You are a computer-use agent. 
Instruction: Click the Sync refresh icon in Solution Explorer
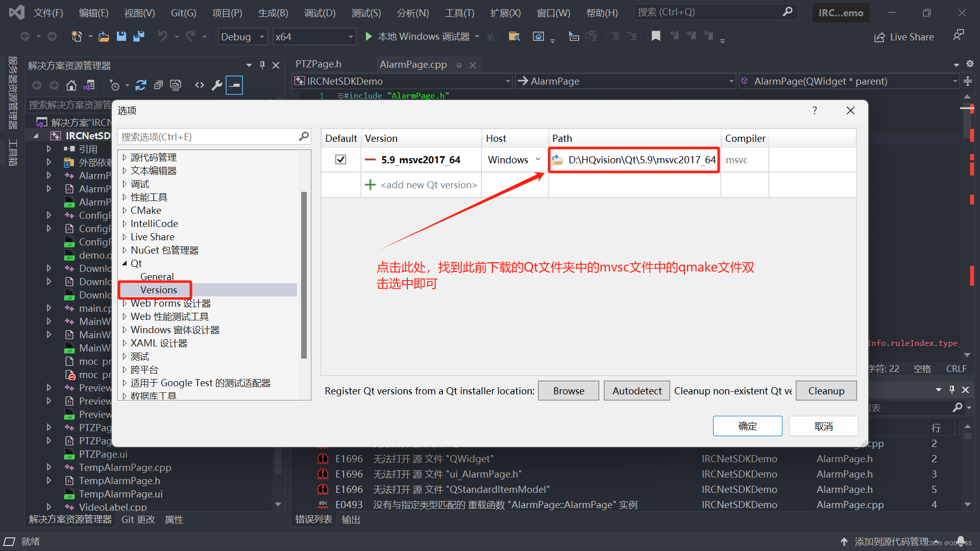pos(141,85)
